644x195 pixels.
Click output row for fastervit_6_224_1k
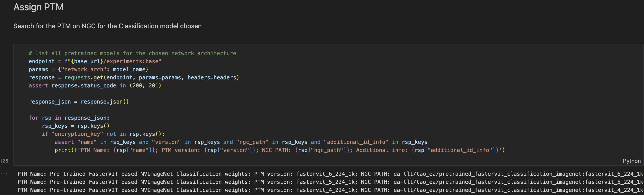point(330,174)
